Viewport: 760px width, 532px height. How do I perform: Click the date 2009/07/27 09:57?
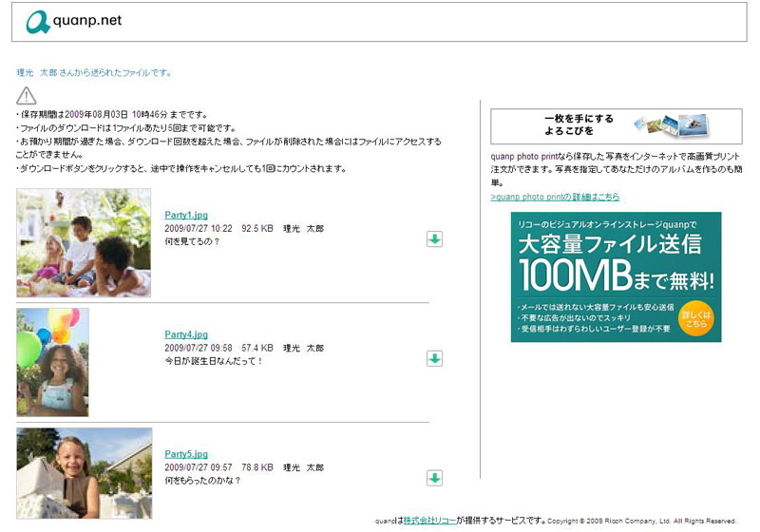click(x=199, y=467)
